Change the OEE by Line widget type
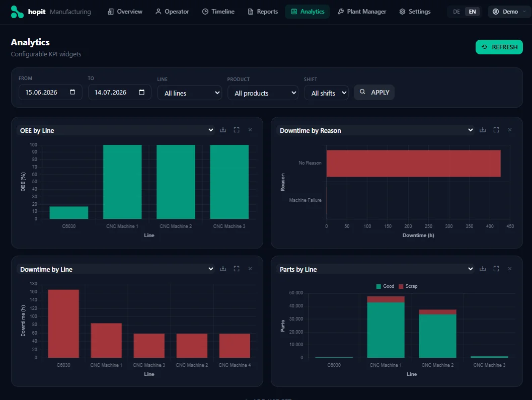532x400 pixels. pyautogui.click(x=116, y=130)
